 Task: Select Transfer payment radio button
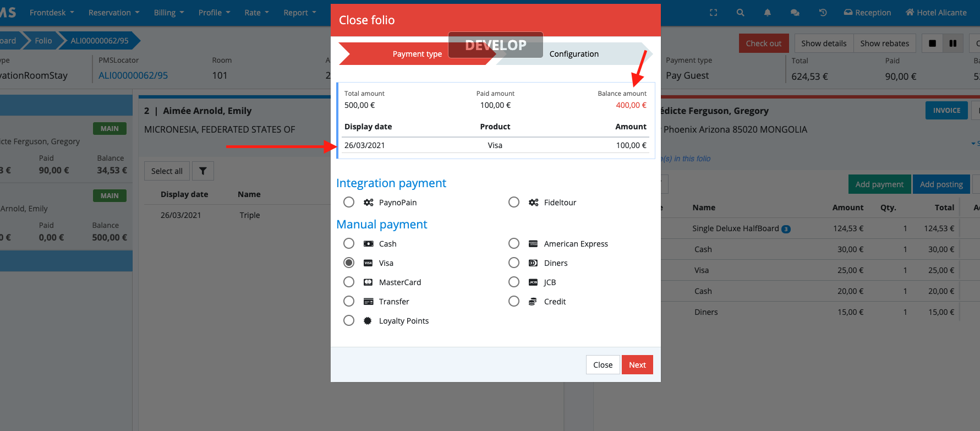[x=349, y=301]
